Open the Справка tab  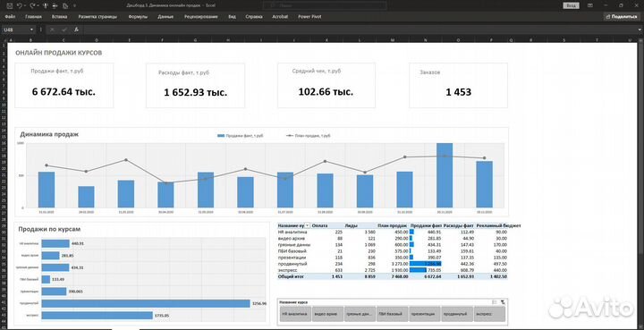254,17
